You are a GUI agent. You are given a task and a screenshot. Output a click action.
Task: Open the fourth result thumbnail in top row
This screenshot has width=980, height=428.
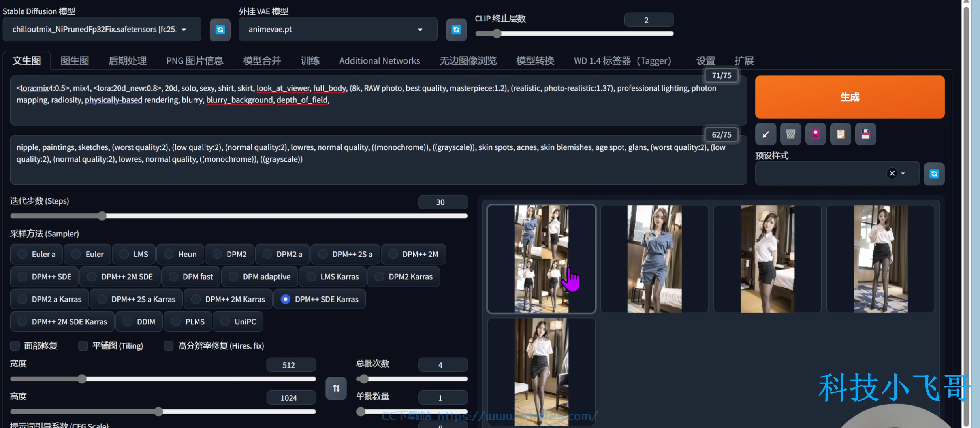tap(880, 259)
